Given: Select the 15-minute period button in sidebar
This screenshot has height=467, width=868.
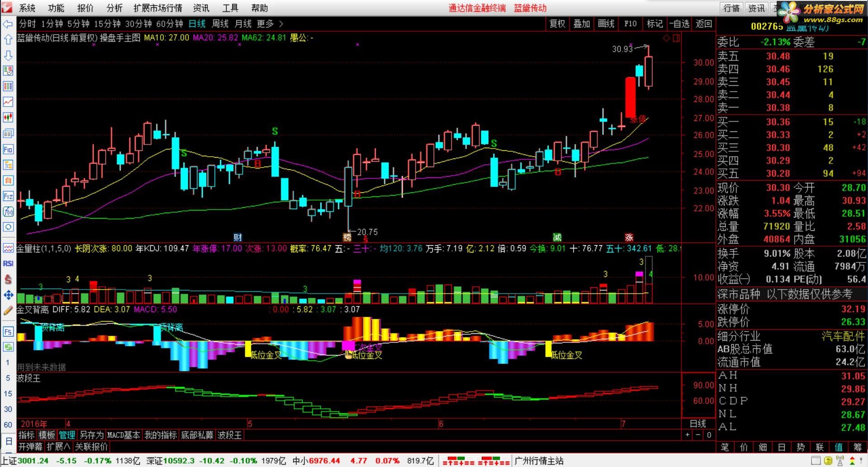Looking at the screenshot, I should coord(8,394).
